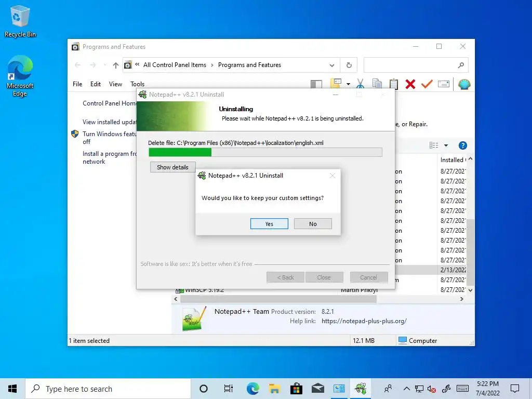532x399 pixels.
Task: Open the View menu in Programs and Features
Action: [x=115, y=84]
